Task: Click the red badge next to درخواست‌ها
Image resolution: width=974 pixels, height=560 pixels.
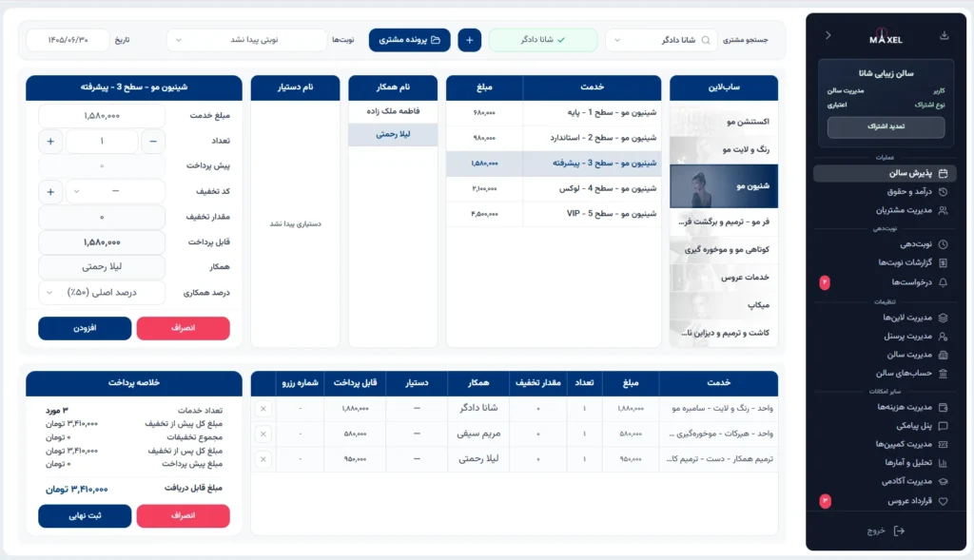Action: point(825,282)
